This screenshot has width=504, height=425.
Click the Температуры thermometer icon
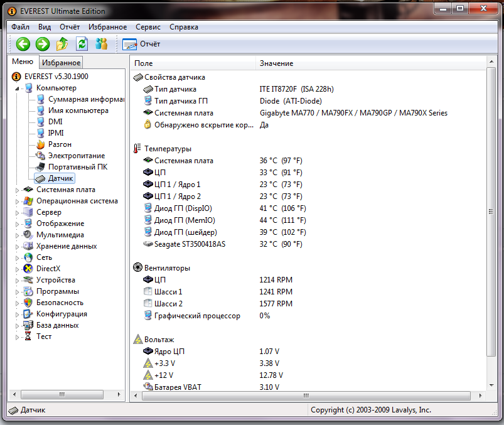click(137, 149)
